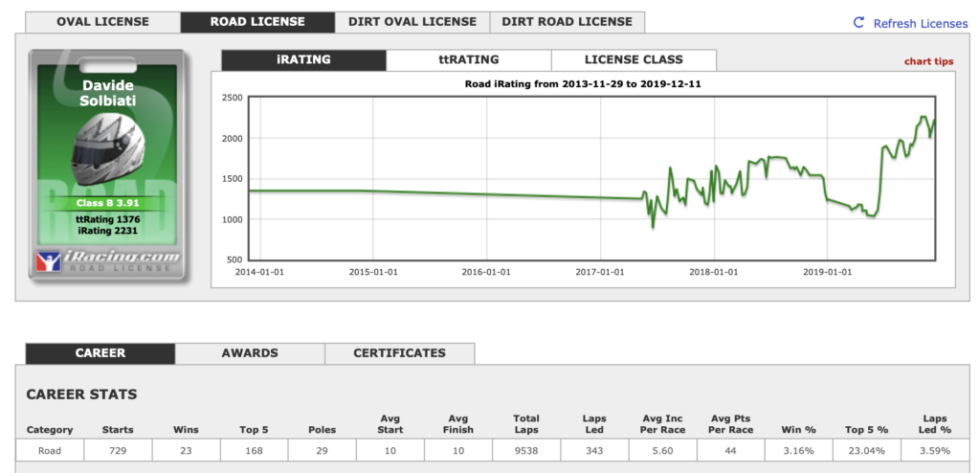Click the 2014-01-01 axis label

[260, 272]
